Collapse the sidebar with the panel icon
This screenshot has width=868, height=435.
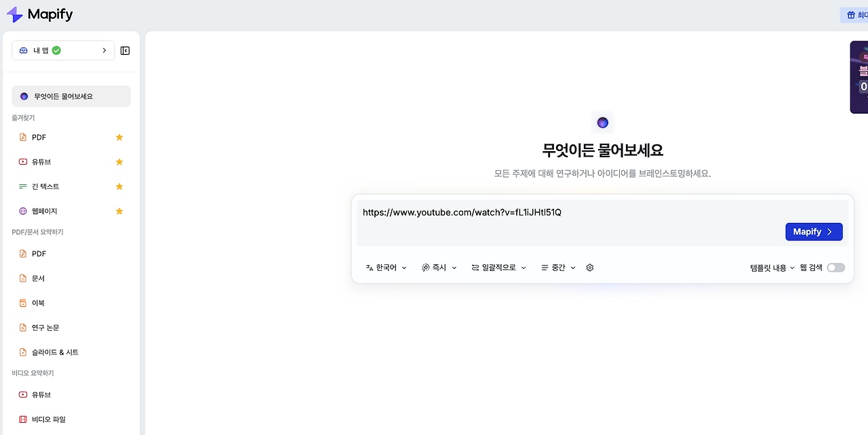click(125, 50)
